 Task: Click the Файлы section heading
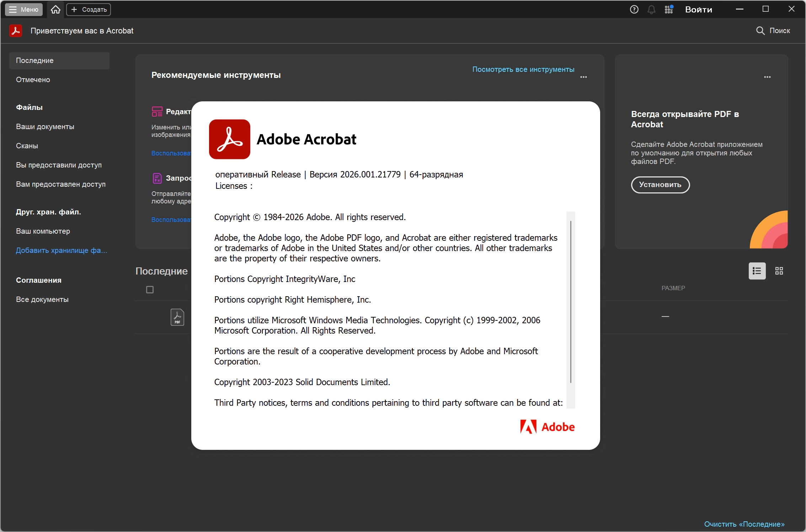click(x=30, y=107)
